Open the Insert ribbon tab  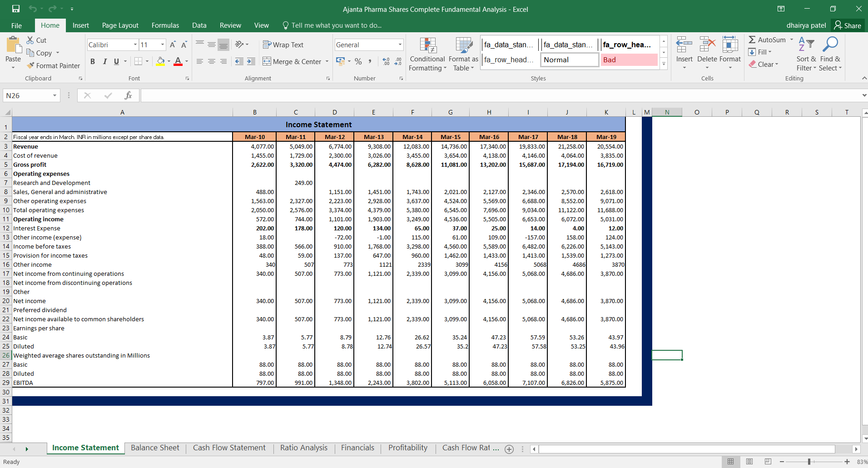pos(81,25)
